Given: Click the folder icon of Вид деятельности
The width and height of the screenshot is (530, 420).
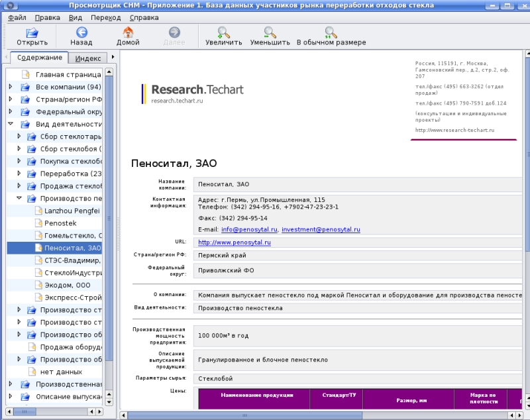Looking at the screenshot, I should 25,124.
